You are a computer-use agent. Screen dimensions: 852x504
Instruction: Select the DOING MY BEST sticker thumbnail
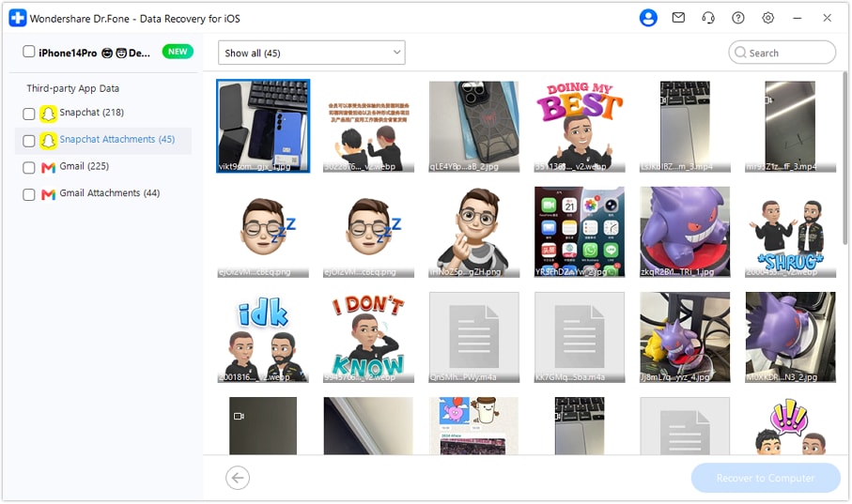click(580, 126)
